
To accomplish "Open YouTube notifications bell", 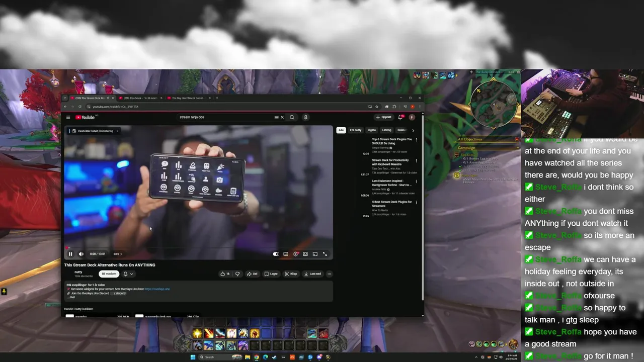I will [x=400, y=117].
